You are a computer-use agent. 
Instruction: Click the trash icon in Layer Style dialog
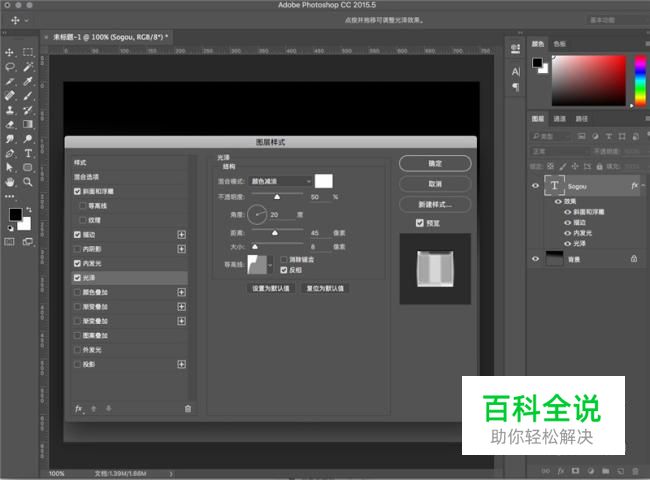(x=188, y=409)
